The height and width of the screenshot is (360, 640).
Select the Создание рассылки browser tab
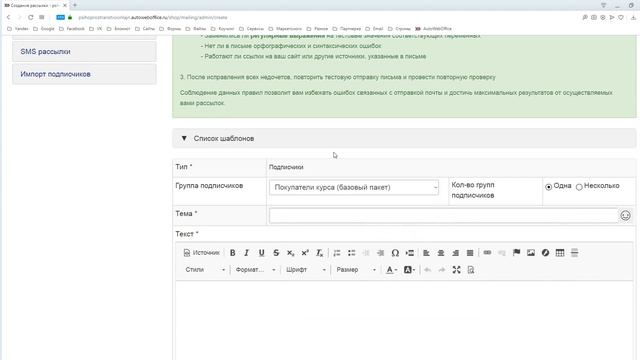tap(35, 5)
